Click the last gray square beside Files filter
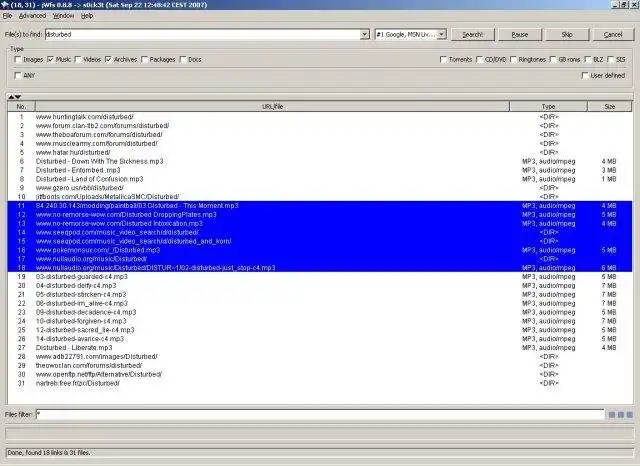 point(630,415)
